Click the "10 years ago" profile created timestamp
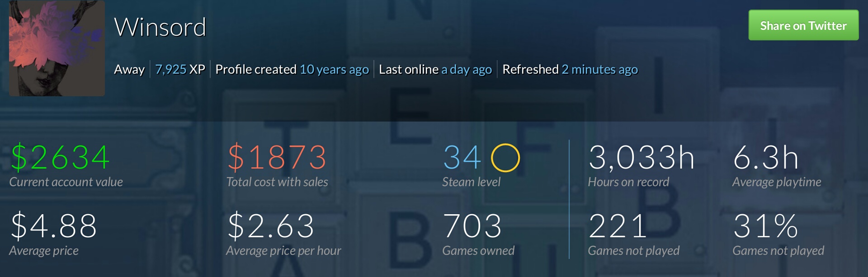 [x=334, y=69]
